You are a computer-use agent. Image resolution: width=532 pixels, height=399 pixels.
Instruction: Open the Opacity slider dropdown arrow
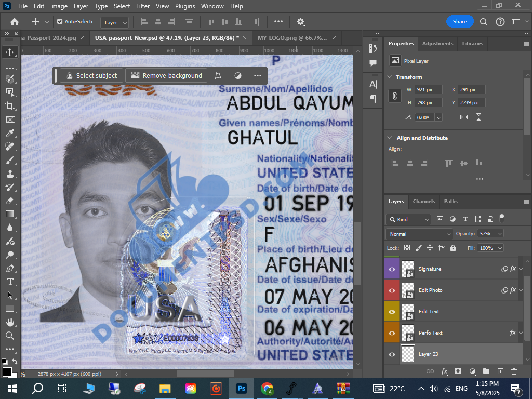[499, 233]
